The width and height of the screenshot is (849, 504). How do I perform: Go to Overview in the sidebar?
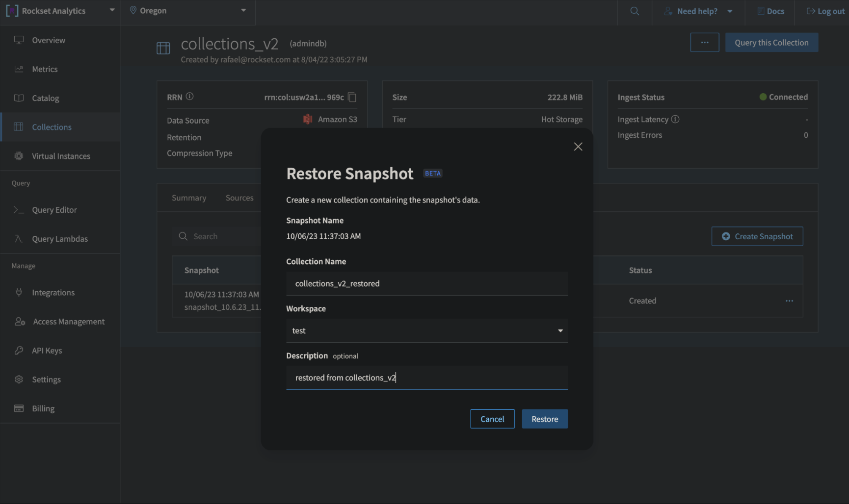click(60, 40)
